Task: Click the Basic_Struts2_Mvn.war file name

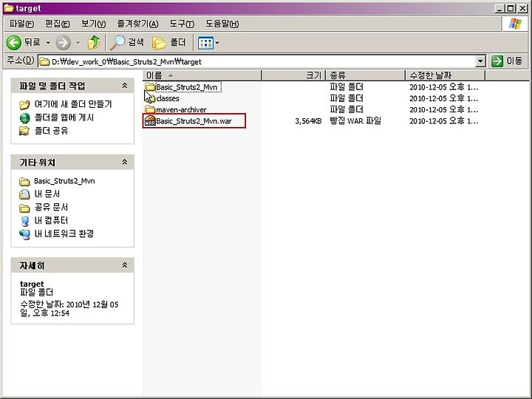Action: coord(194,121)
